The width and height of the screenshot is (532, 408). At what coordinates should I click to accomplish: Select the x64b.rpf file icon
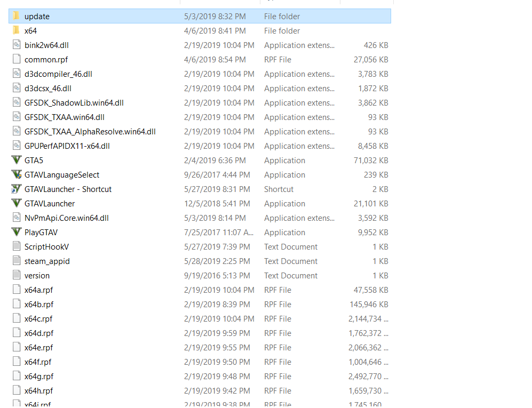[17, 304]
